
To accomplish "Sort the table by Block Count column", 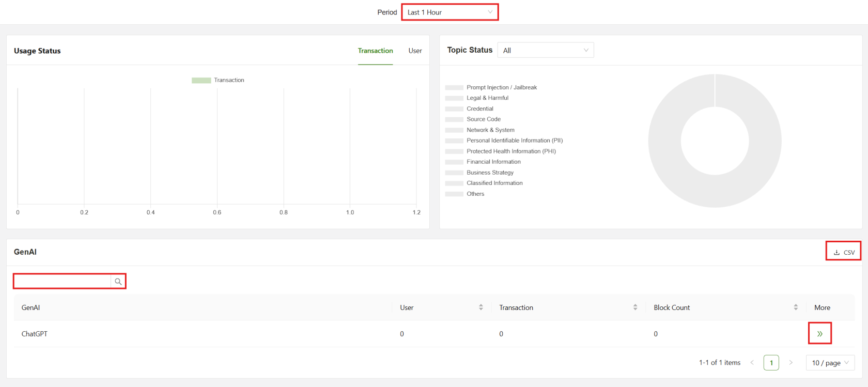I will (x=796, y=307).
